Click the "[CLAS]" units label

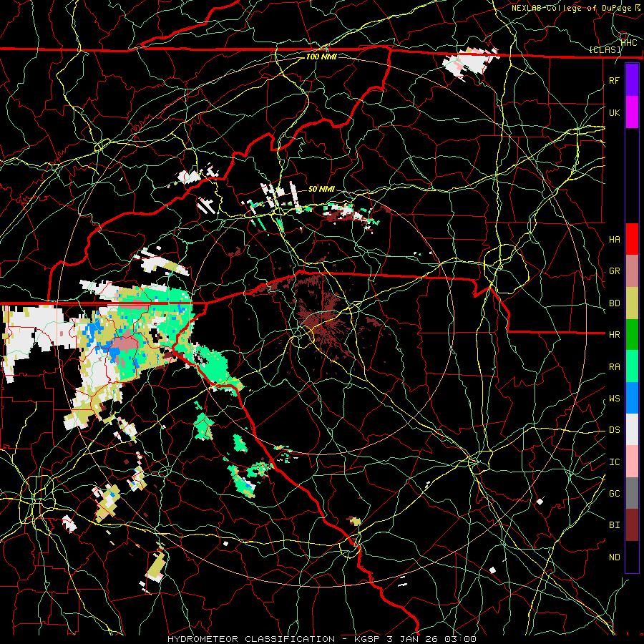coord(605,50)
